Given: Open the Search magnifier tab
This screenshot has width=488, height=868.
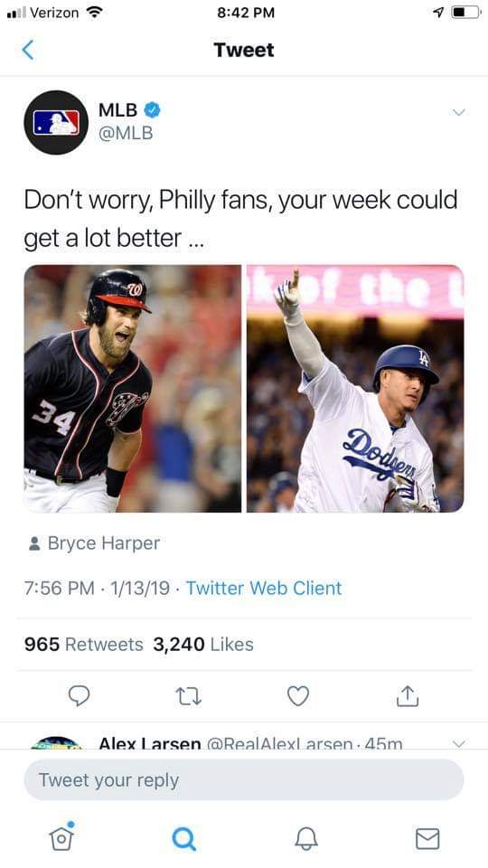Looking at the screenshot, I should click(183, 839).
